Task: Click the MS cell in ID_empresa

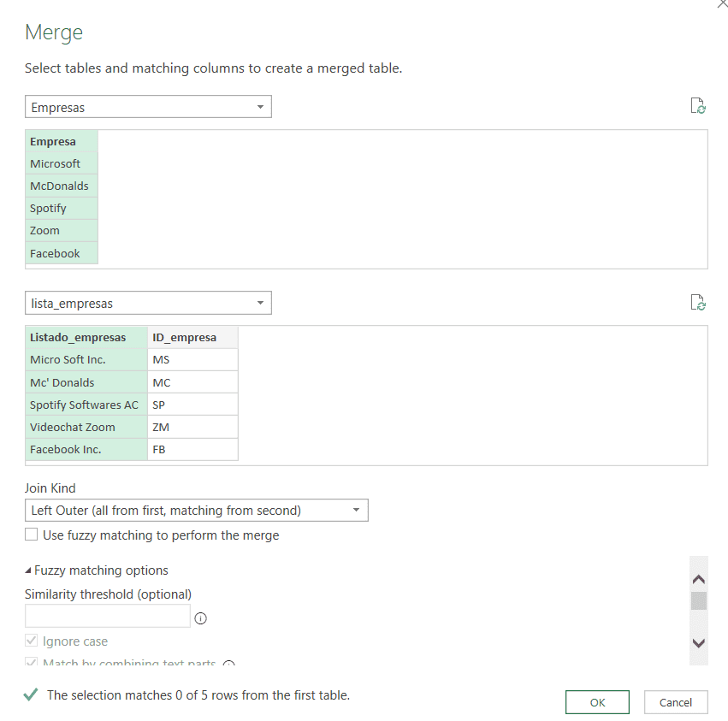Action: click(192, 360)
